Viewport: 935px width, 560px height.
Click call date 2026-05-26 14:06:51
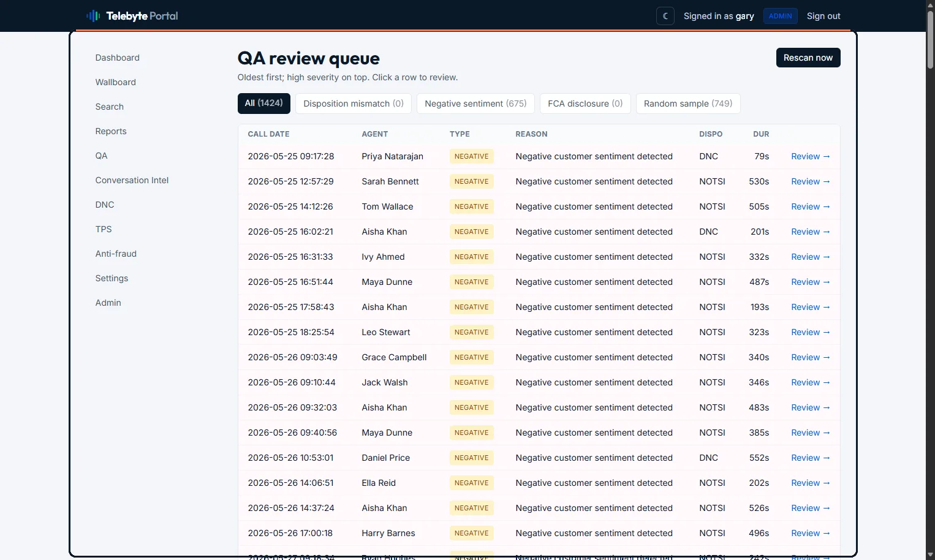tap(291, 483)
